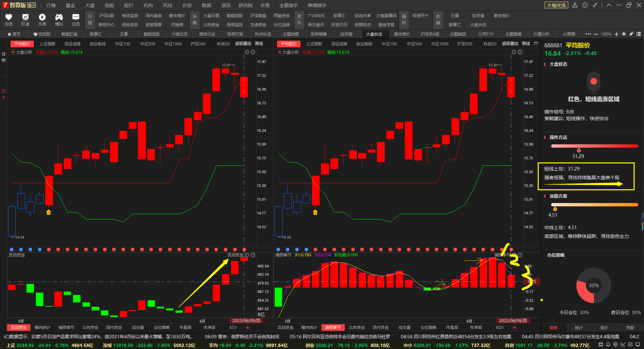Click the 操作方法 red slider marker
Screen dimensions: 644x349
[579, 150]
